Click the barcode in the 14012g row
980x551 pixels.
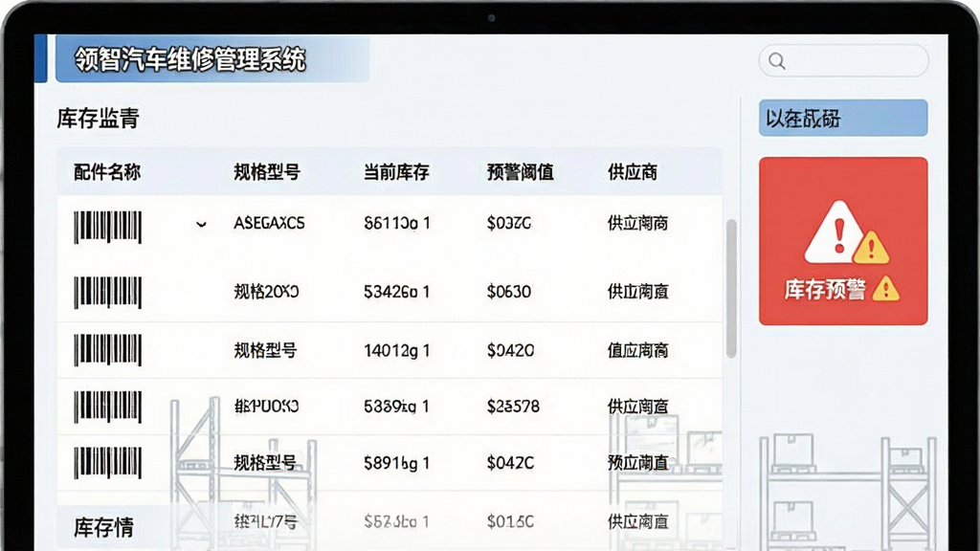click(x=107, y=350)
